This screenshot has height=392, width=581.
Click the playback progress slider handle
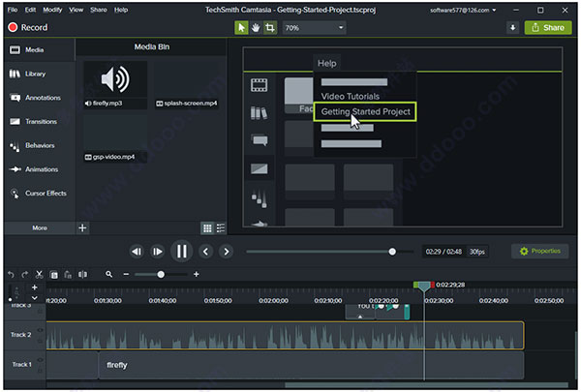click(x=392, y=252)
